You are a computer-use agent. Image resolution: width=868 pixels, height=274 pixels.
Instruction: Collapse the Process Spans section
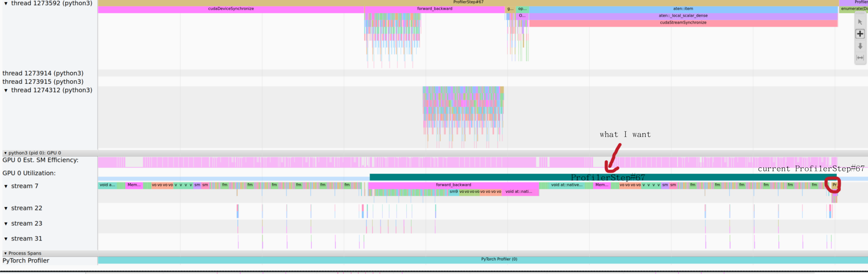[5, 253]
